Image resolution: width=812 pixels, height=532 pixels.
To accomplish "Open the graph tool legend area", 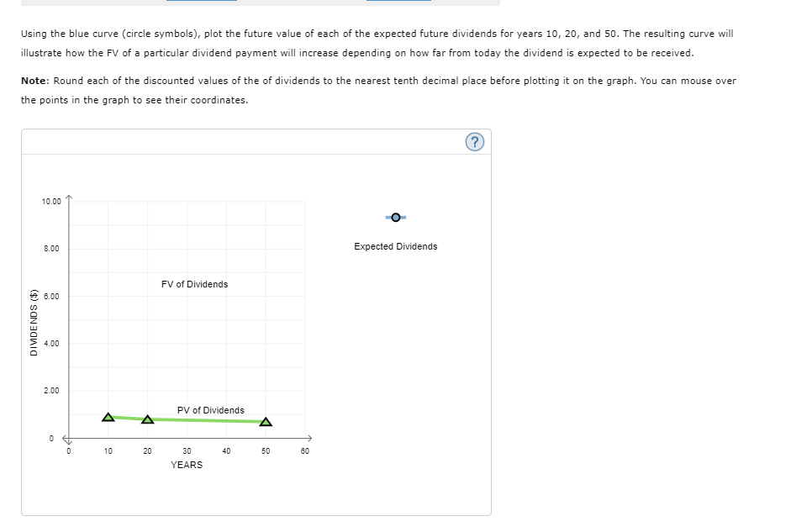I will (x=395, y=231).
